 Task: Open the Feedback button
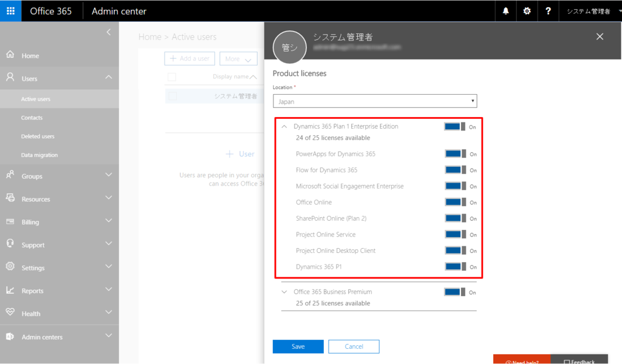click(x=579, y=359)
